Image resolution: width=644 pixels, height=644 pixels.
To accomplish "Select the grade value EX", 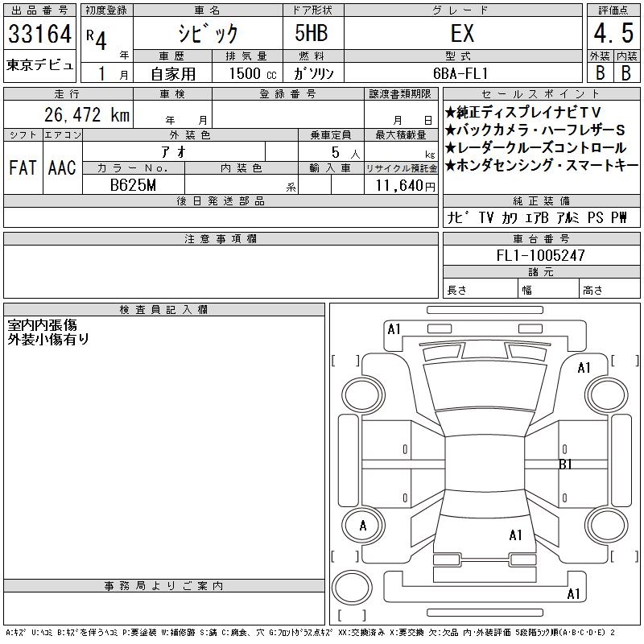I will (462, 33).
